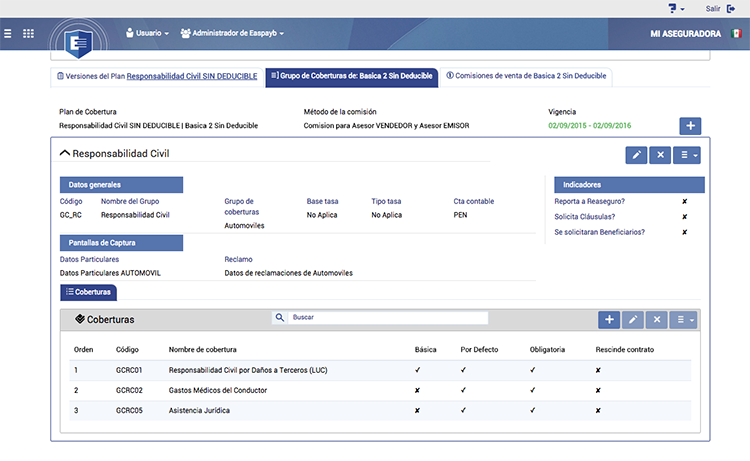750x461 pixels.
Task: Add a new coverage group with the plus button
Action: (x=690, y=126)
